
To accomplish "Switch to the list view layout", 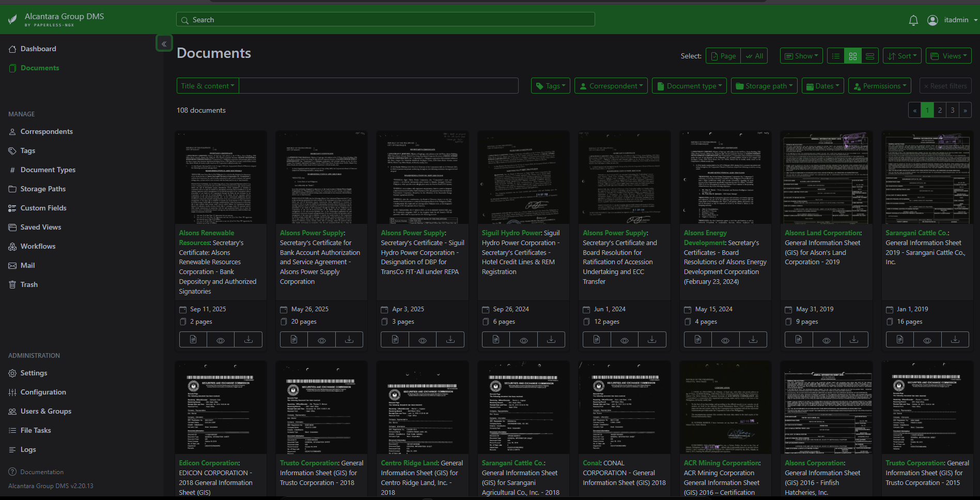I will [x=836, y=56].
